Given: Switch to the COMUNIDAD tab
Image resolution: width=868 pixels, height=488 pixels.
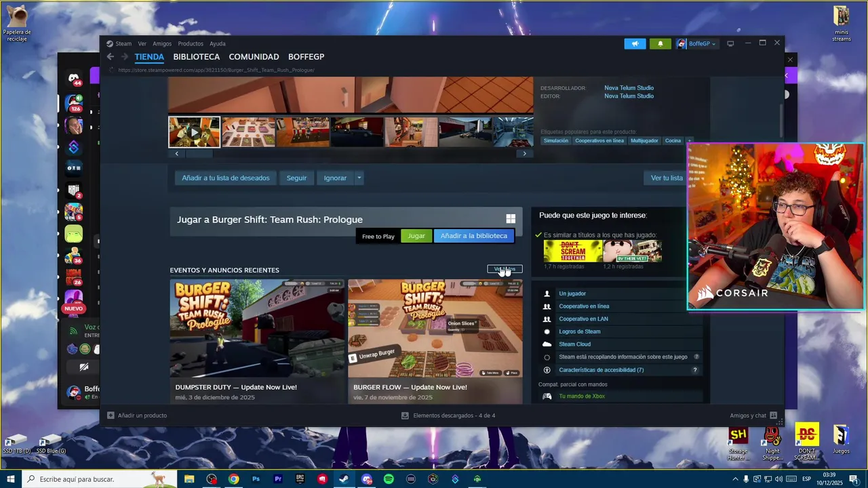Looking at the screenshot, I should (254, 57).
